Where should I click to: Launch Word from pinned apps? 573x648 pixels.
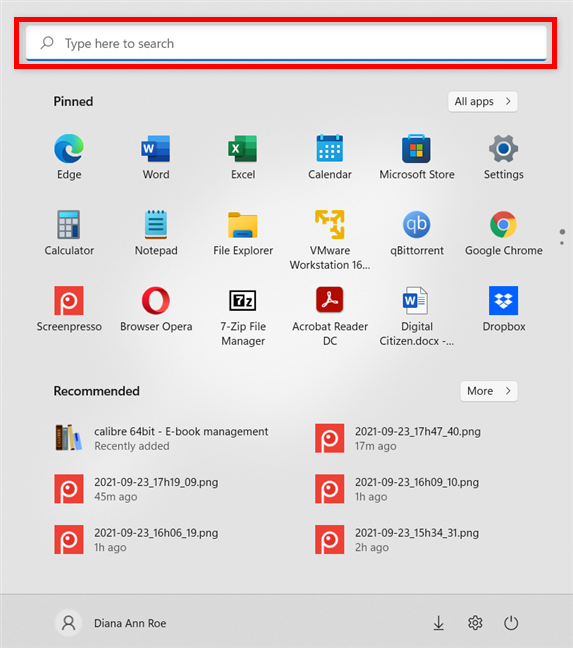(156, 157)
